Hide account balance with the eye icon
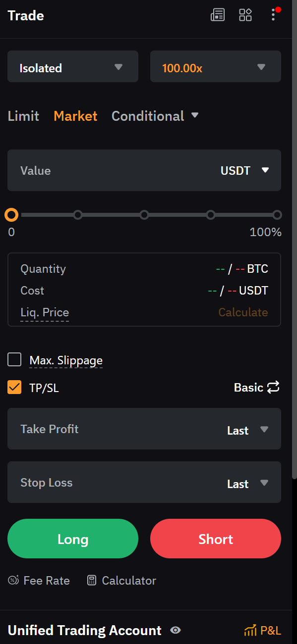Image resolution: width=297 pixels, height=644 pixels. click(176, 630)
